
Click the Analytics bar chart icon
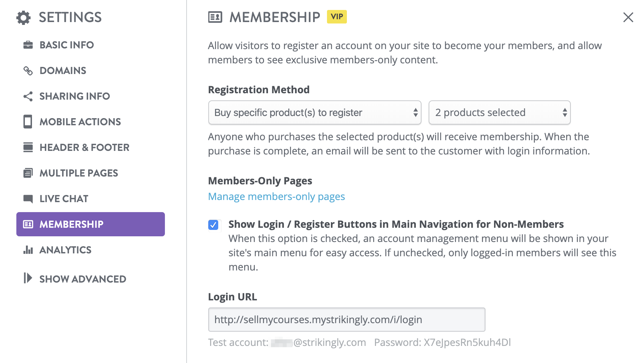tap(28, 250)
